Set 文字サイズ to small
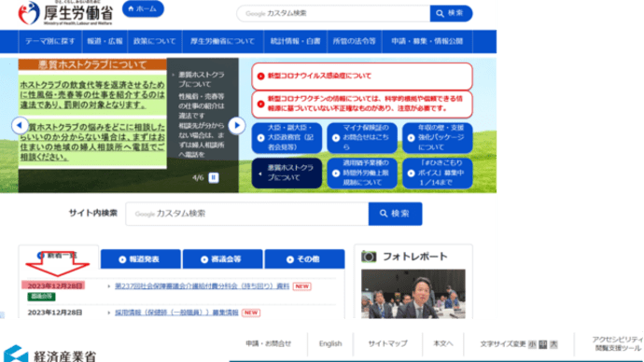This screenshot has width=644, height=362. tap(532, 344)
